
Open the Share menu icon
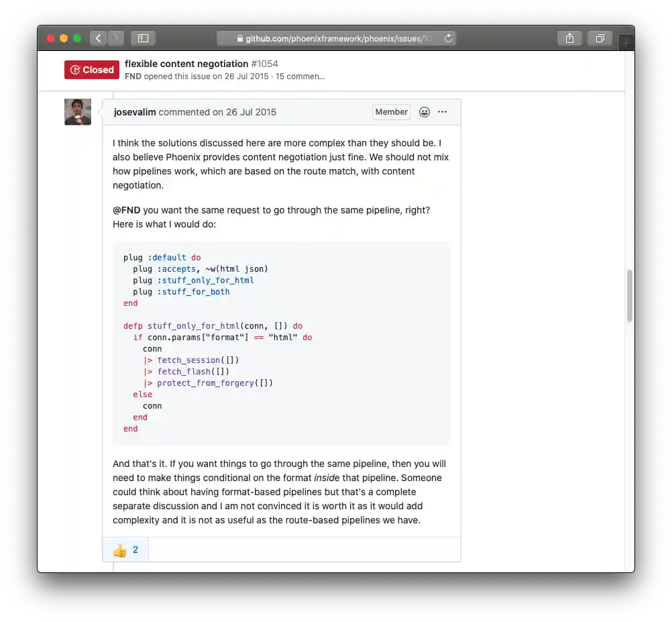[569, 38]
